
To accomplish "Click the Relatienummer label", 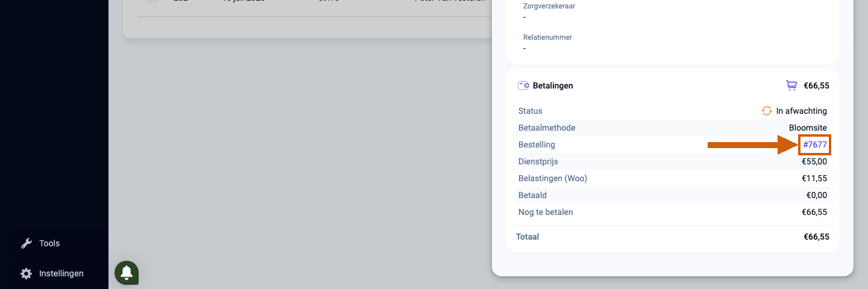I will 547,37.
